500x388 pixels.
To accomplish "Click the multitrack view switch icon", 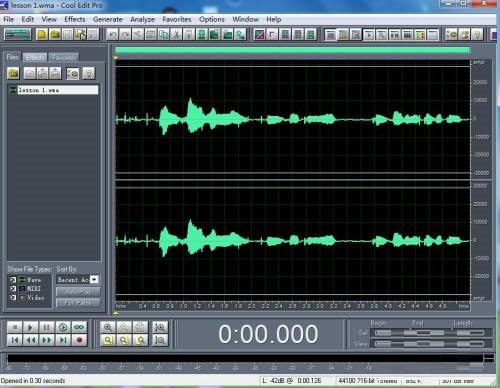I will (x=17, y=34).
